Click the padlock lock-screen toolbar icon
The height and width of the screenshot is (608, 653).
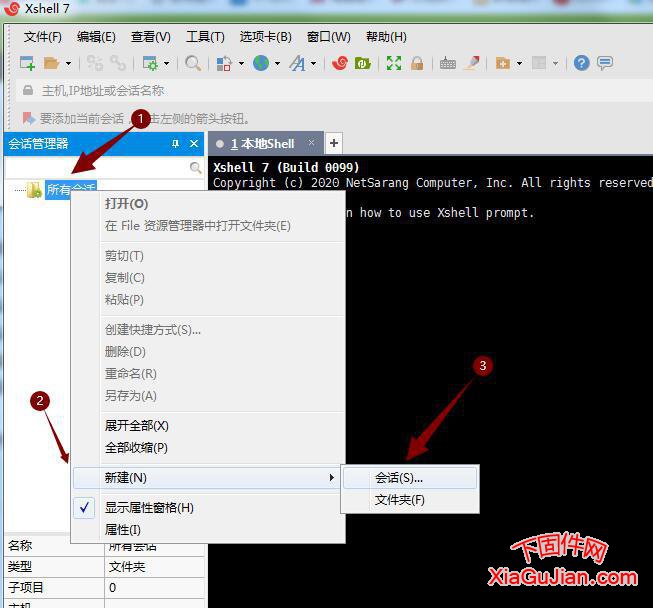click(417, 63)
